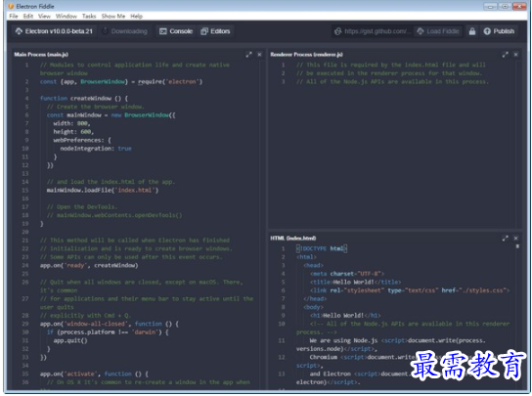
Task: Open the Edit menu
Action: point(28,16)
